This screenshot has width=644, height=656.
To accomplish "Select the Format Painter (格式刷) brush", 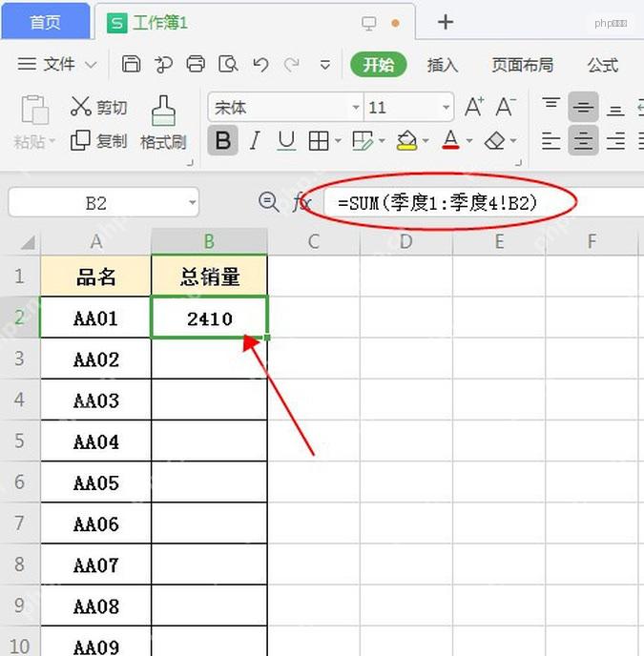I will coord(163,123).
